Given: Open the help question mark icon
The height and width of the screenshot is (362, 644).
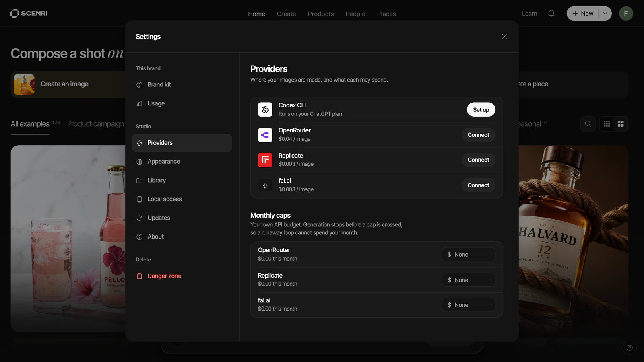Looking at the screenshot, I should click(x=630, y=348).
